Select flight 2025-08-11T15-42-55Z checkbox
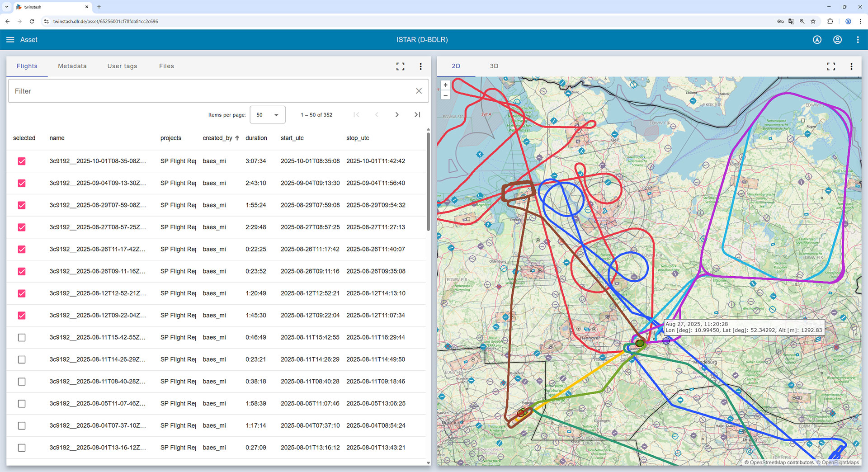 coord(22,338)
